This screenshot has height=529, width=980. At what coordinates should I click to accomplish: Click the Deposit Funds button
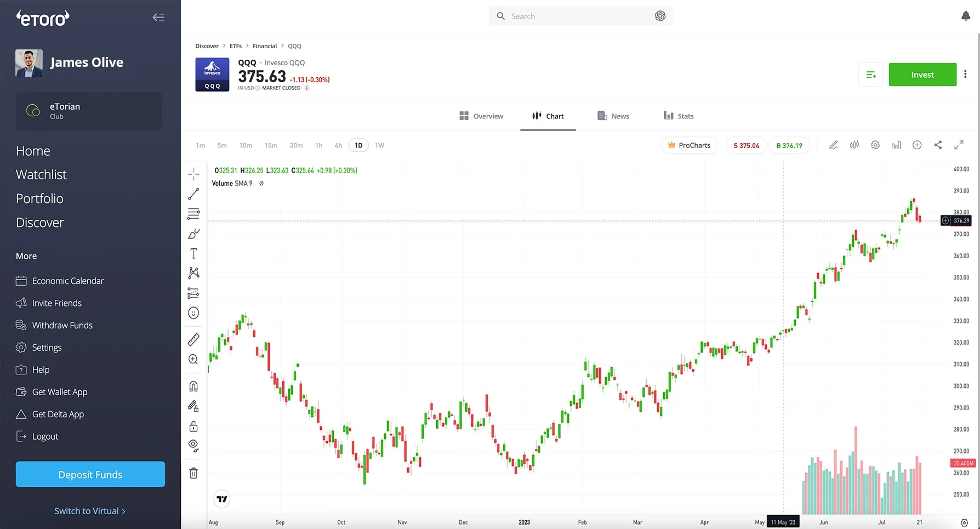(90, 474)
